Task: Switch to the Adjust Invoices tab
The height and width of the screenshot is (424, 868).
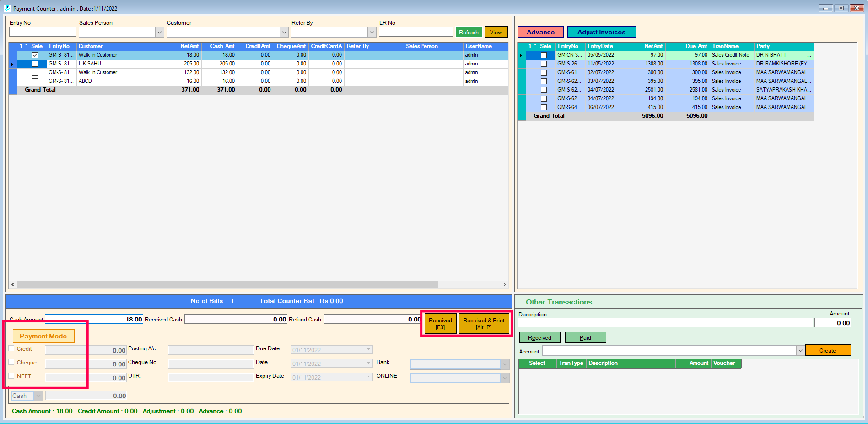Action: point(601,32)
